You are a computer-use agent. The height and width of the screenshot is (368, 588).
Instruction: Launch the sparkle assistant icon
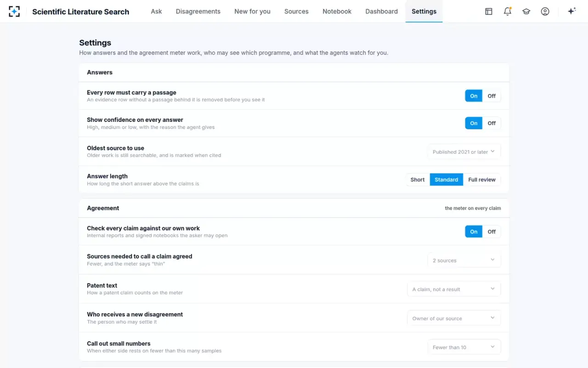pos(571,11)
